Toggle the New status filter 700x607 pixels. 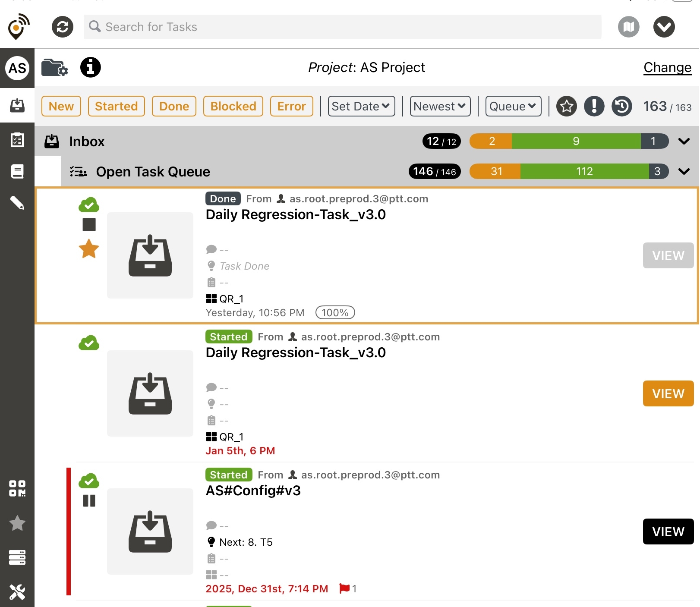(x=61, y=106)
